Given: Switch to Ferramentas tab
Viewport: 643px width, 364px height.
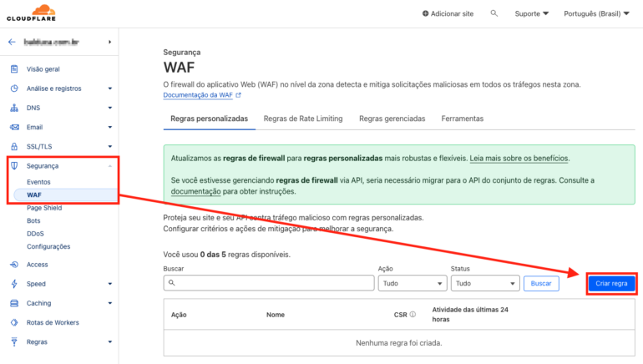Looking at the screenshot, I should pos(462,119).
